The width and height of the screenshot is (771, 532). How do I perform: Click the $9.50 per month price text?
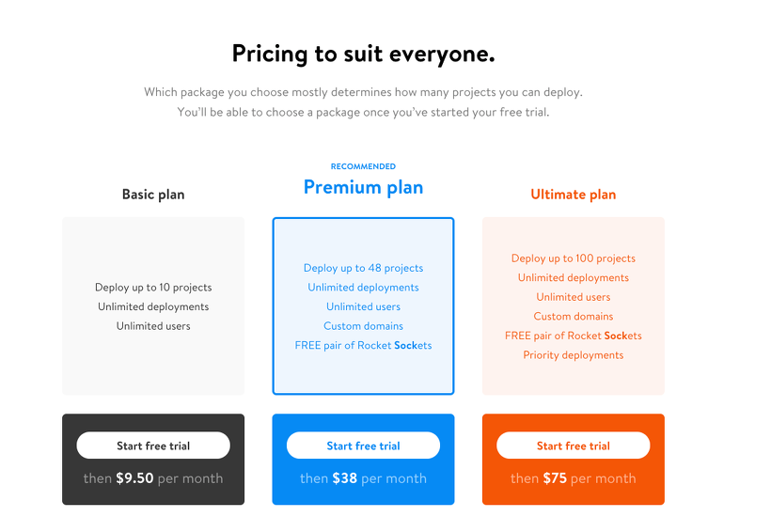[x=153, y=478]
